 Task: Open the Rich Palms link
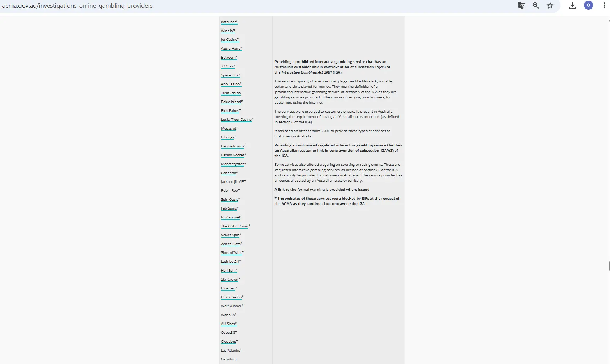click(231, 111)
